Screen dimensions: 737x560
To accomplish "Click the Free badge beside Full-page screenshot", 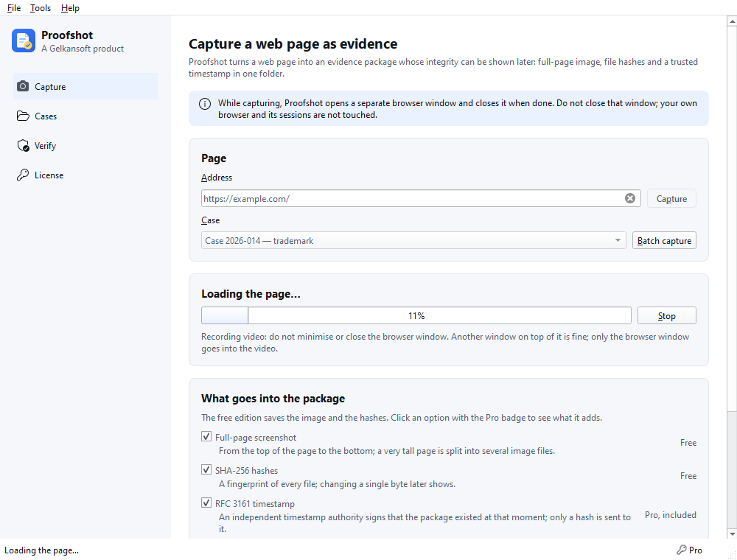I will 688,443.
